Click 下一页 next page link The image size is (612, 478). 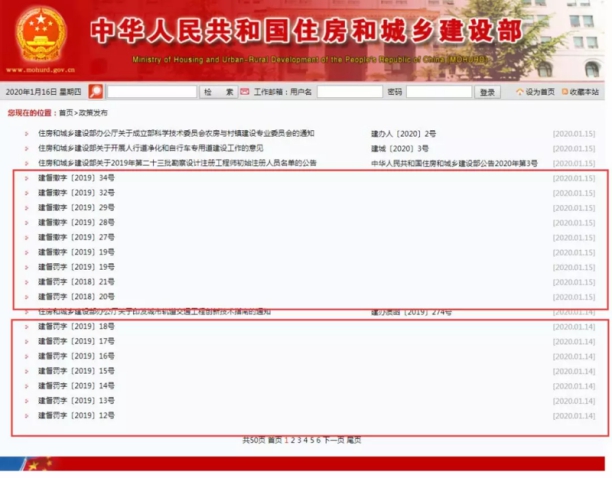click(x=334, y=440)
